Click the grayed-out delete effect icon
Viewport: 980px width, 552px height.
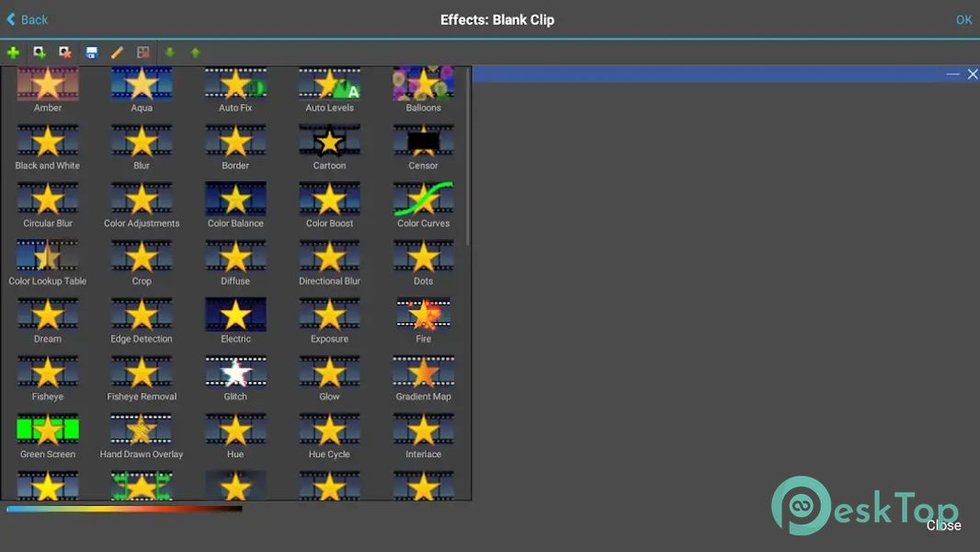coord(143,52)
